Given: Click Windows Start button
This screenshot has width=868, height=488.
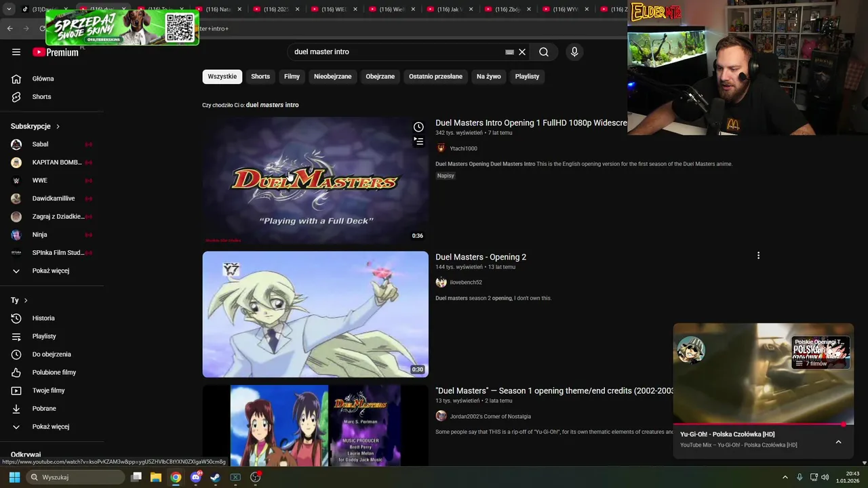Looking at the screenshot, I should 14,477.
